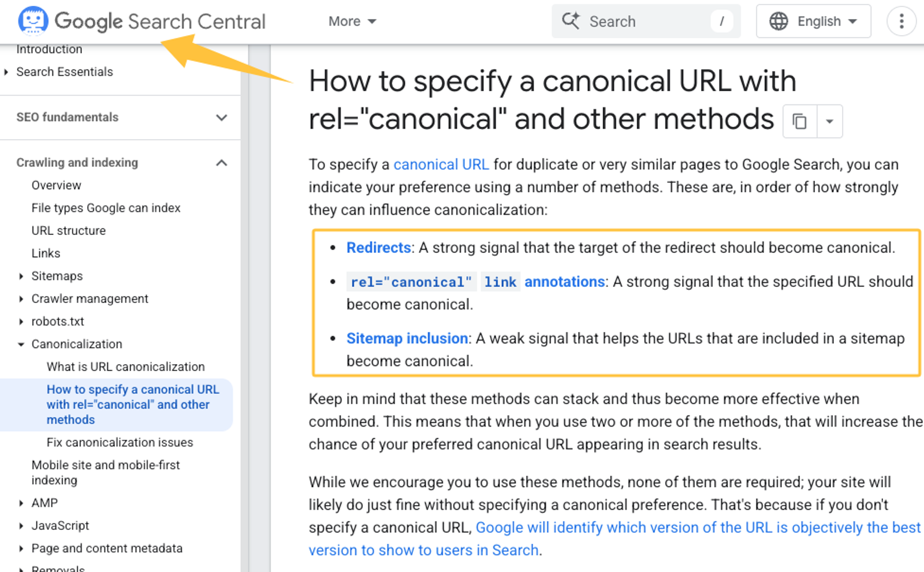Follow Google will identify which version link
The image size is (924, 572).
614,539
